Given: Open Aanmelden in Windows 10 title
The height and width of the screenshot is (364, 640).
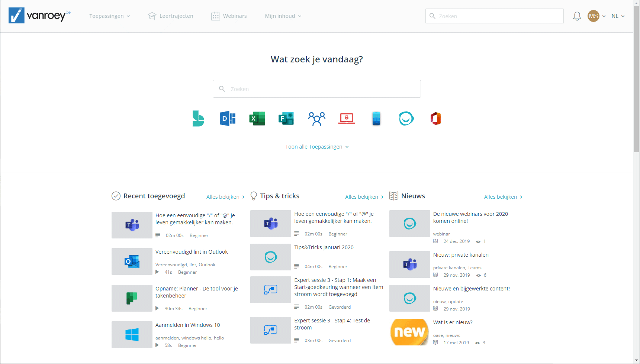Looking at the screenshot, I should coord(188,325).
